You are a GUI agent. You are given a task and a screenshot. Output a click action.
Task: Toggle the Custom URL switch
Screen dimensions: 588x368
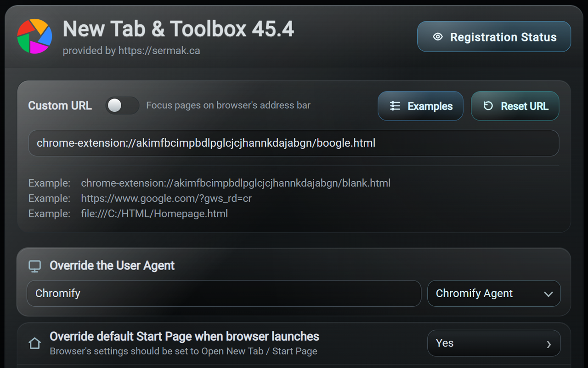[x=122, y=105]
